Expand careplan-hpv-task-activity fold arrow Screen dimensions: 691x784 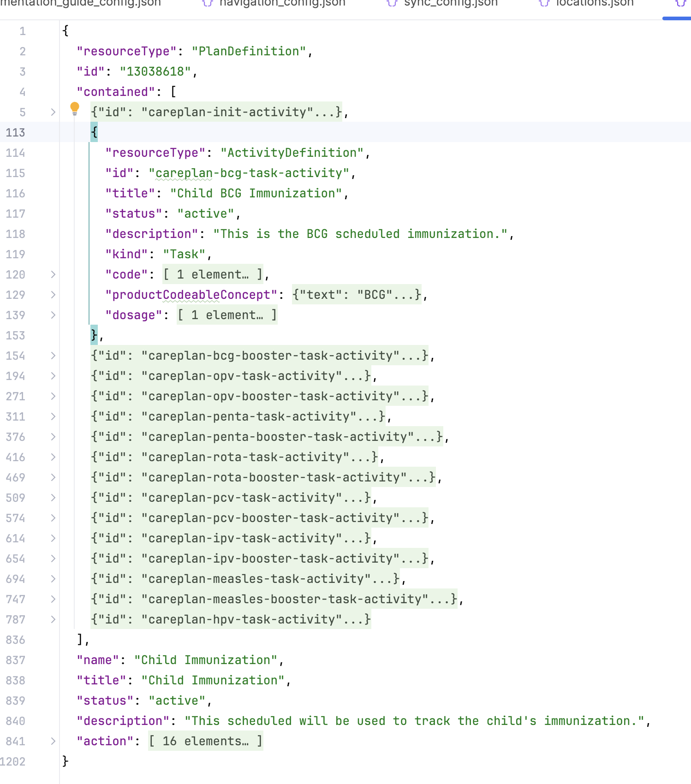53,619
